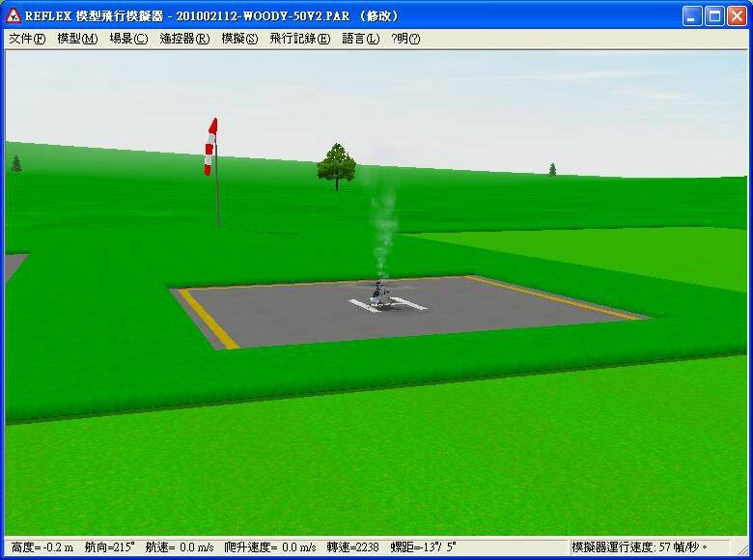This screenshot has height=560, width=753.
Task: Open the 文件(F) menu
Action: click(x=27, y=39)
